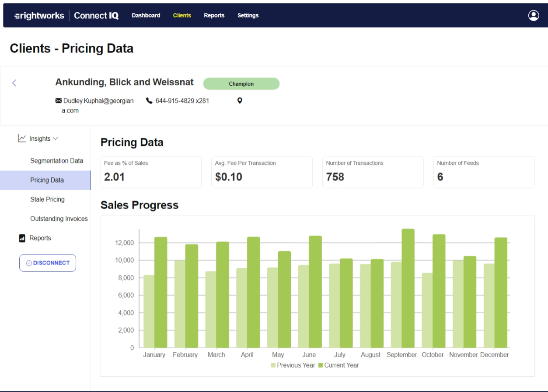The height and width of the screenshot is (392, 548).
Task: Click the email envelope icon next to Dudley.Kuphal
Action: click(58, 100)
